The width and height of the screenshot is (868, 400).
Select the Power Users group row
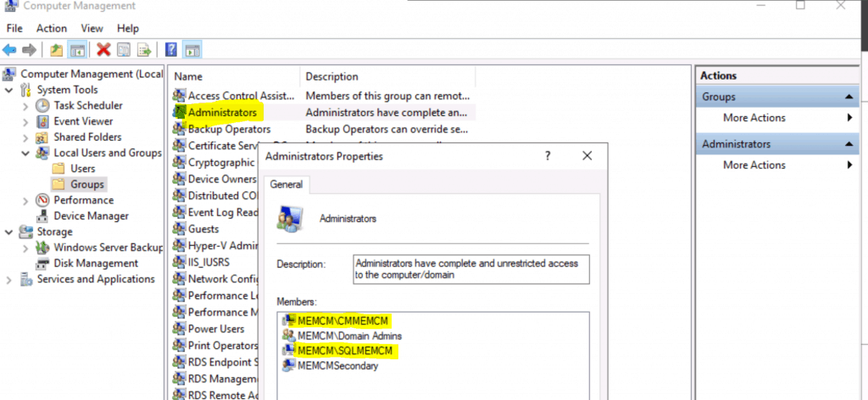click(x=216, y=329)
